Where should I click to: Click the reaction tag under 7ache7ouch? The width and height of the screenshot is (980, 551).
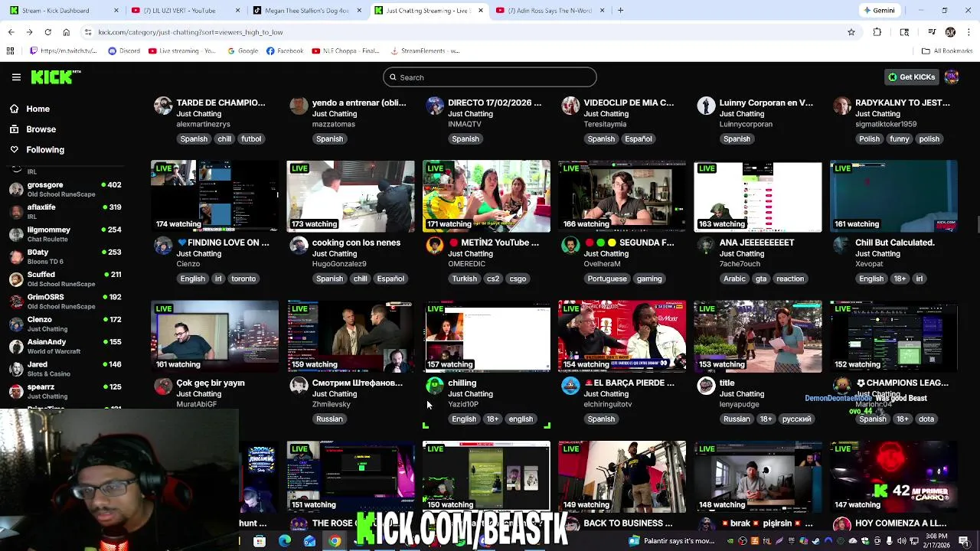(x=790, y=279)
